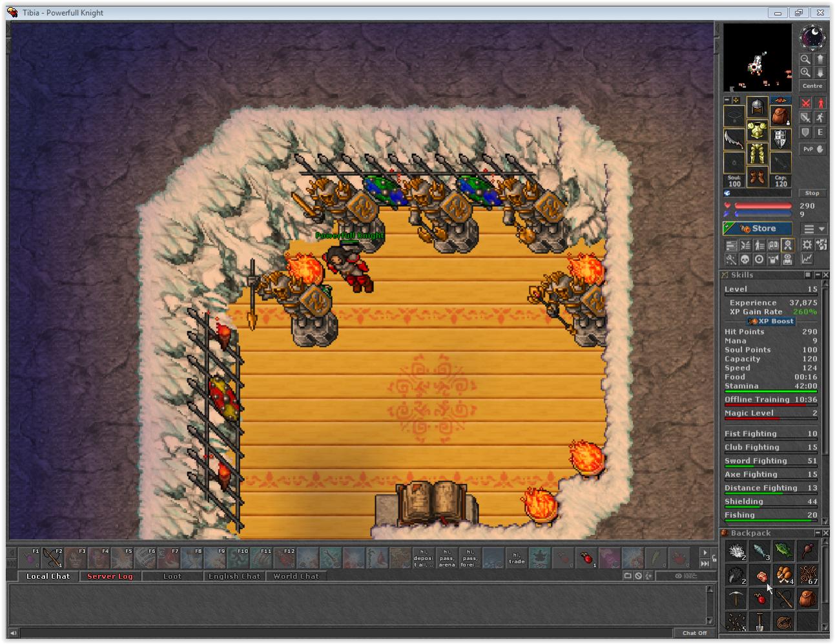Click the helmet equipment slot
Screen dimensions: 835x644
tap(757, 107)
